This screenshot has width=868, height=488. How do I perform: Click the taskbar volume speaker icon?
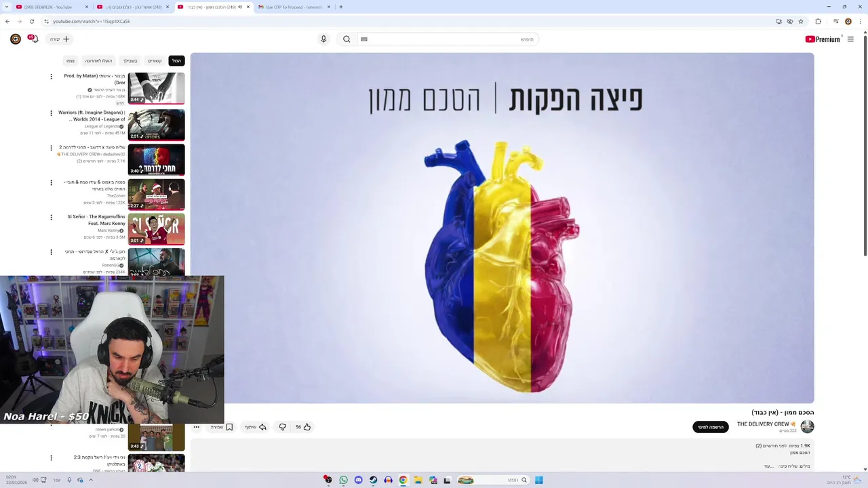click(35, 480)
